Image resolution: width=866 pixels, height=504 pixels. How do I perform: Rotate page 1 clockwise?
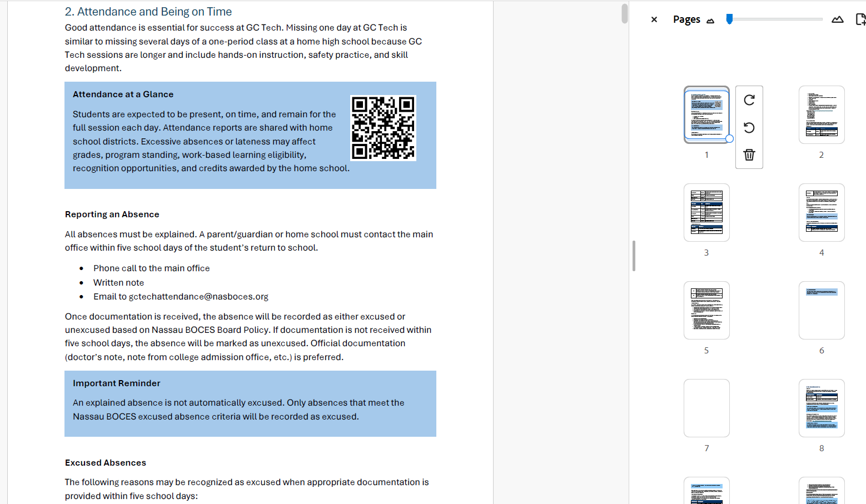pyautogui.click(x=749, y=100)
